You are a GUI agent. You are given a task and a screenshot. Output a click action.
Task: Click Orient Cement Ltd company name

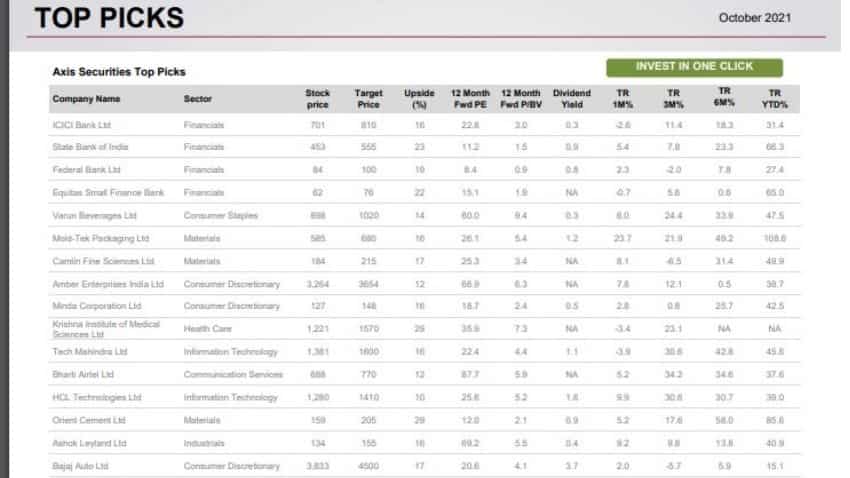coord(89,420)
